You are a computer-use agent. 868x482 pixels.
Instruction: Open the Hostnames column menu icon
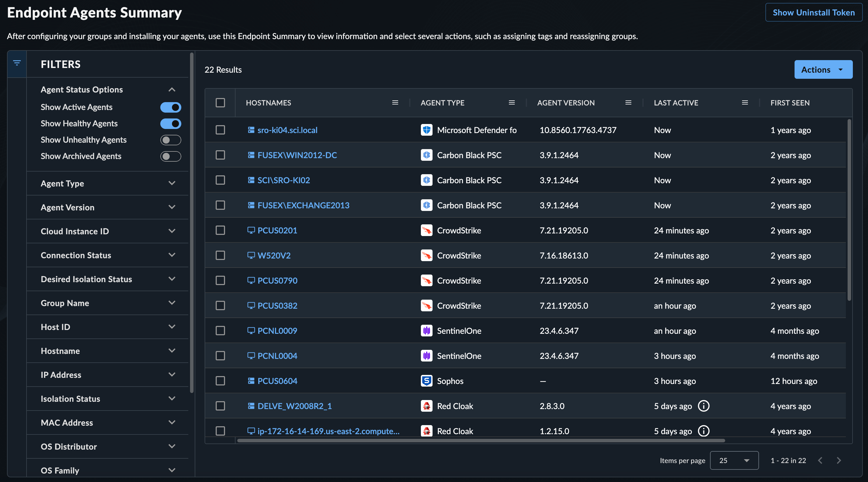click(x=395, y=102)
